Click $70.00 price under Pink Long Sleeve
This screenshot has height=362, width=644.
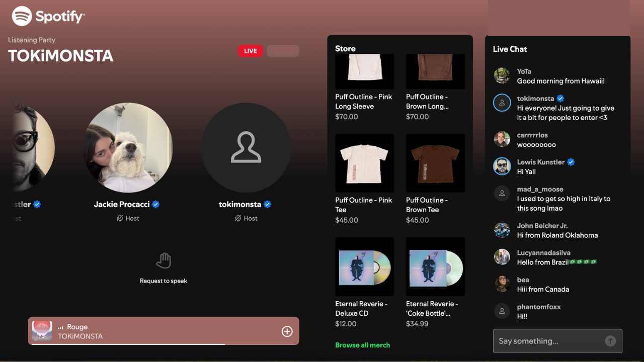click(347, 117)
